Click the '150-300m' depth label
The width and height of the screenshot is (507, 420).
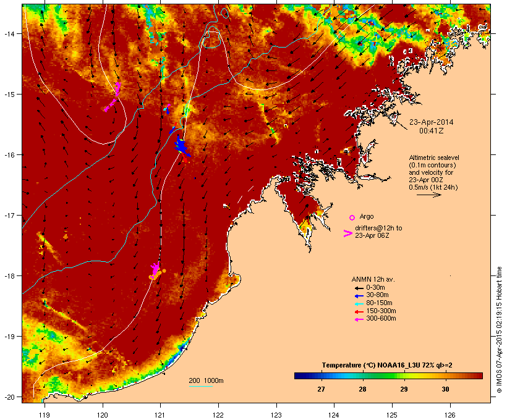381,311
